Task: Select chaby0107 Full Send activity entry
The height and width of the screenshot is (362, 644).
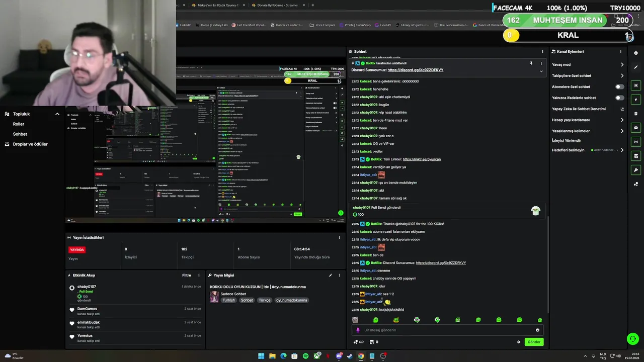Action: point(135,294)
